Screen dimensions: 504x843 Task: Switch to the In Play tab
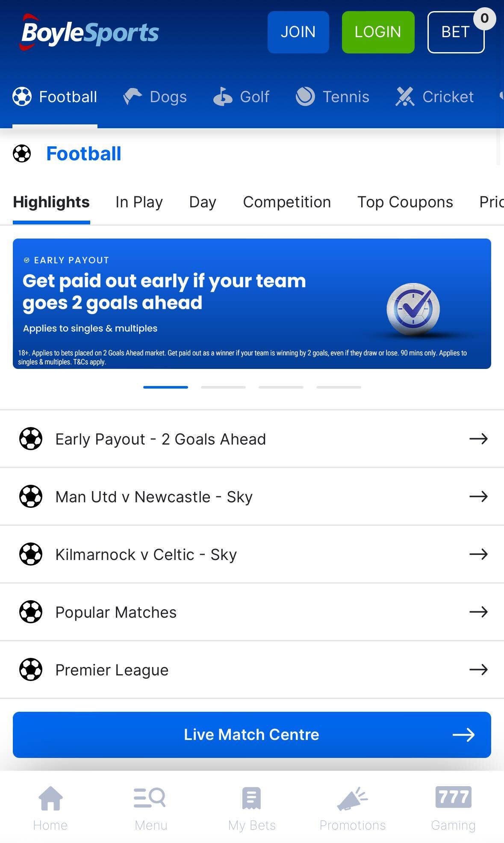pyautogui.click(x=139, y=202)
